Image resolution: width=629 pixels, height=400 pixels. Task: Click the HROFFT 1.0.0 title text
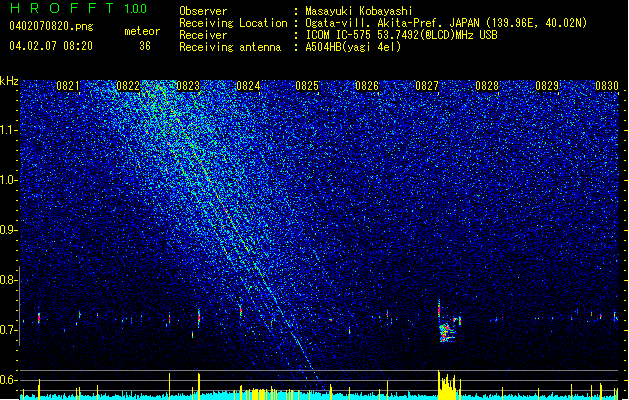(x=79, y=8)
